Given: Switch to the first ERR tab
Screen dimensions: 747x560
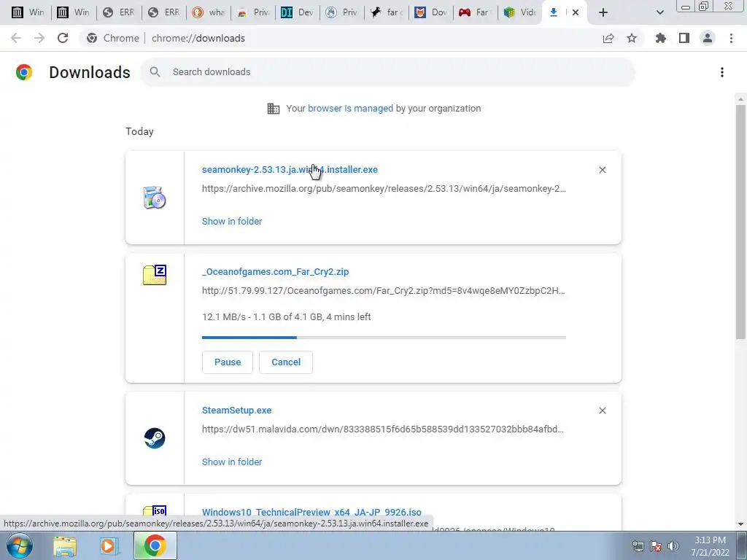Looking at the screenshot, I should 118,12.
